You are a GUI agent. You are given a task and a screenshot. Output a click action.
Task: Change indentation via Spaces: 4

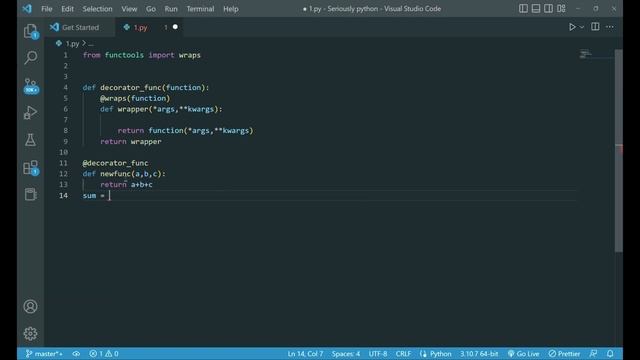pyautogui.click(x=346, y=353)
